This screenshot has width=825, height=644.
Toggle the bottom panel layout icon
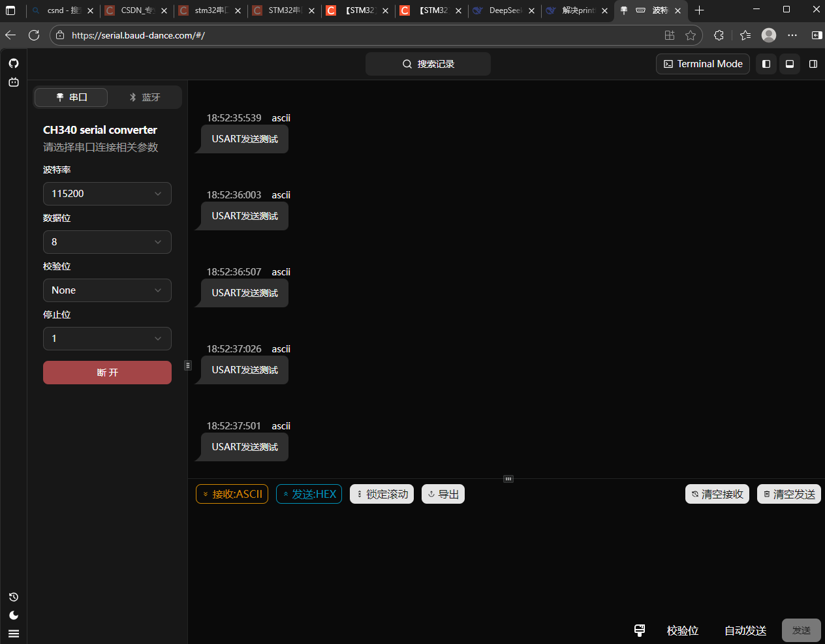point(790,64)
